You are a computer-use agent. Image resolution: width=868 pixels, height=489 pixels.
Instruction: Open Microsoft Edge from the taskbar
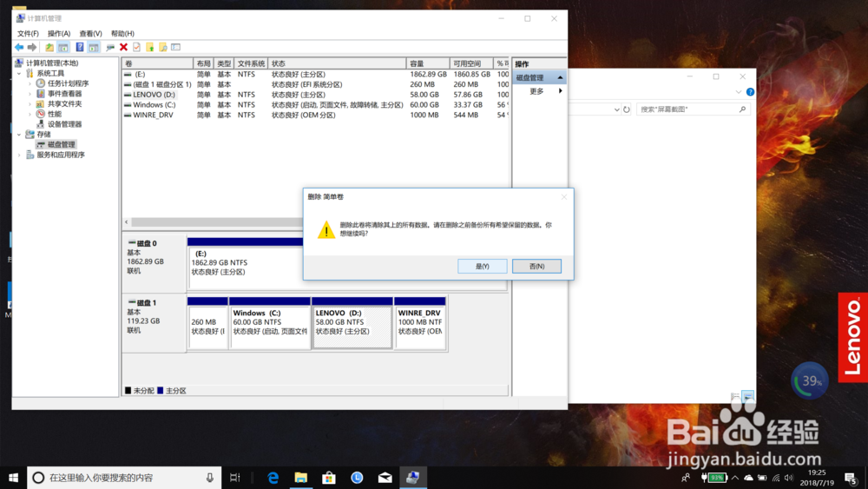point(273,478)
